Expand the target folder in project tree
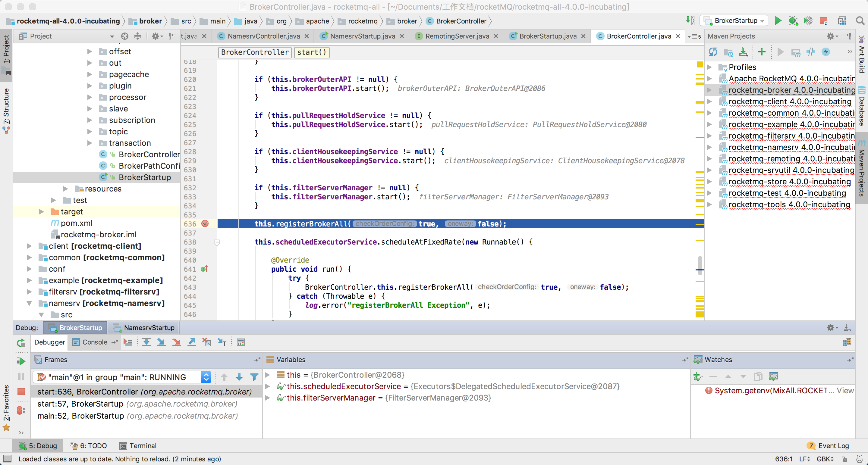 tap(42, 212)
